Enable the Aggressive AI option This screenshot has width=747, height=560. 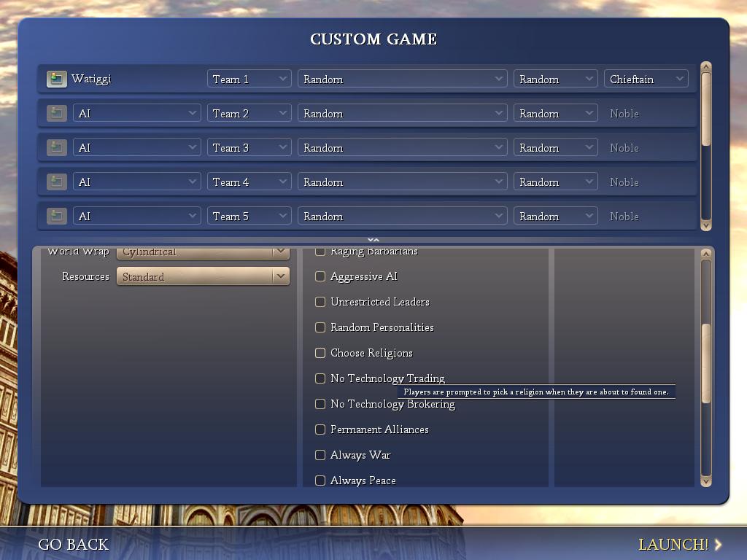point(320,276)
